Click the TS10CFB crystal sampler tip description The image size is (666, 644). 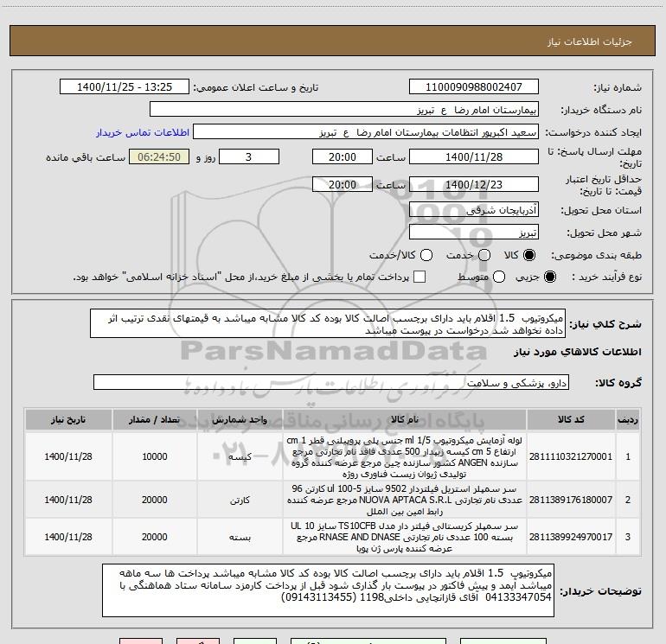[x=405, y=537]
